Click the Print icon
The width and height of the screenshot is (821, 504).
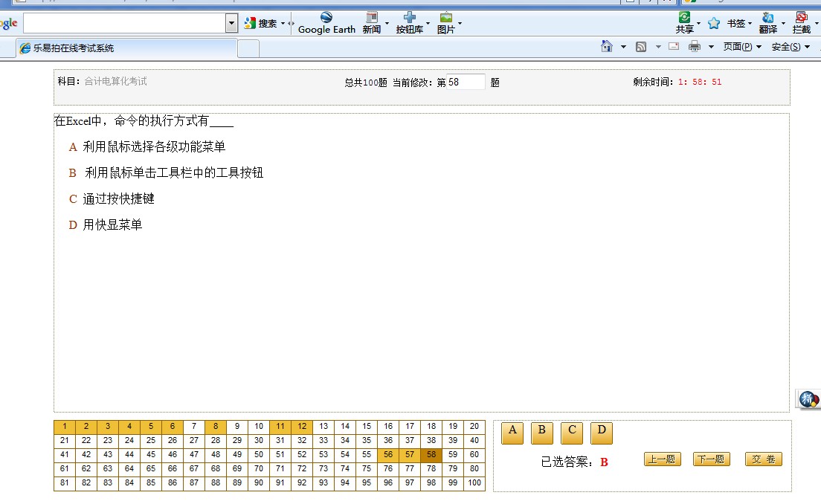click(695, 47)
